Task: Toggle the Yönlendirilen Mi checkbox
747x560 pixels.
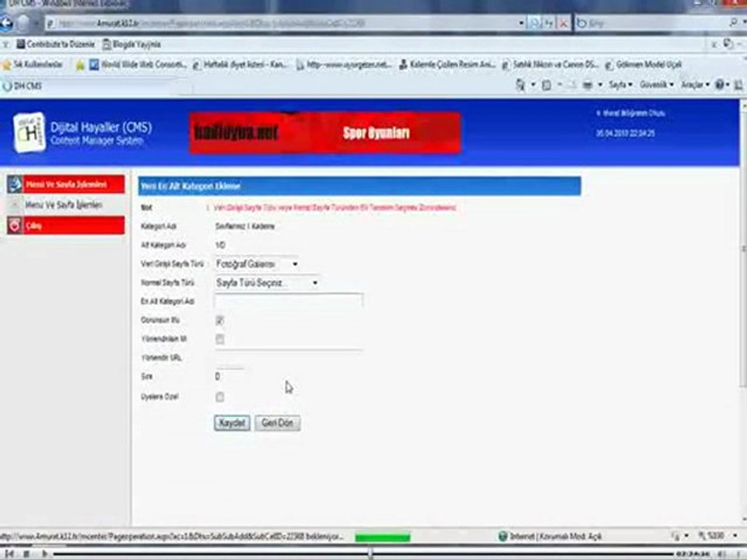Action: 219,340
